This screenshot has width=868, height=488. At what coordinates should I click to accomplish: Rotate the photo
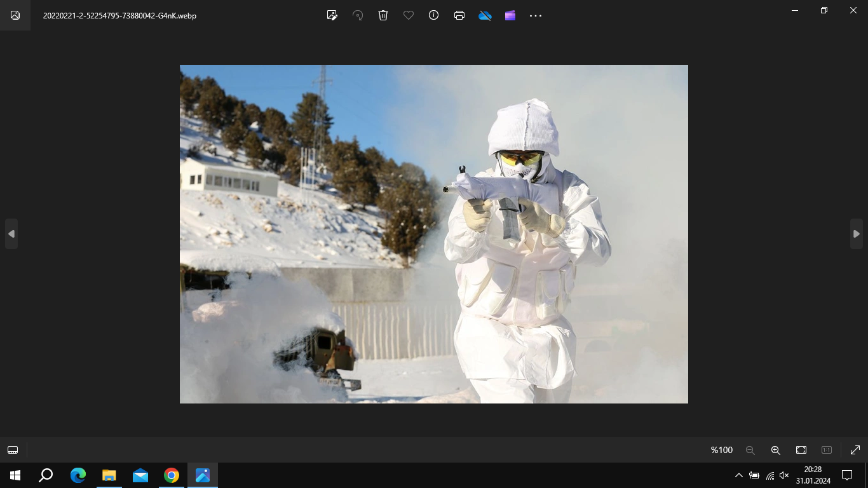[358, 15]
